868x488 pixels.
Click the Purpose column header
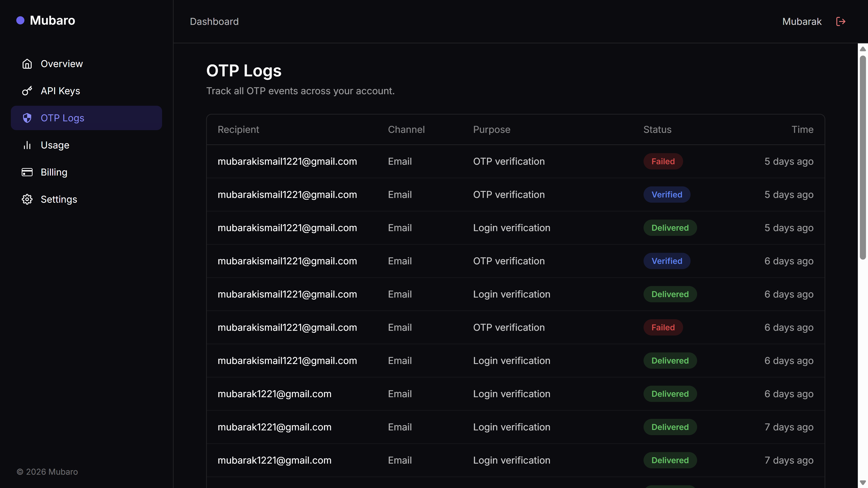(492, 130)
